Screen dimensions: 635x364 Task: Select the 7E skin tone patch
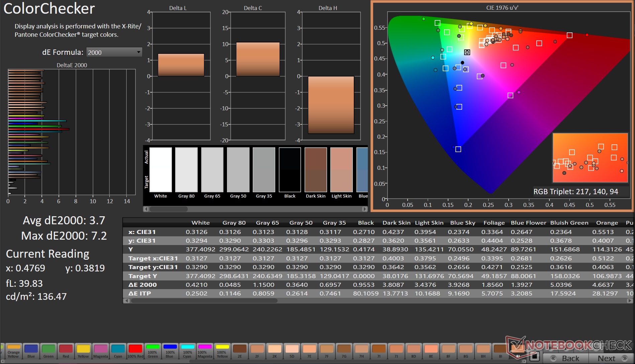(309, 351)
